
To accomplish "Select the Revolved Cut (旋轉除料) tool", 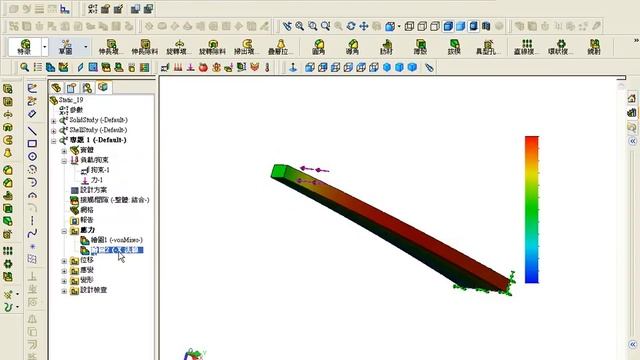I will [212, 47].
